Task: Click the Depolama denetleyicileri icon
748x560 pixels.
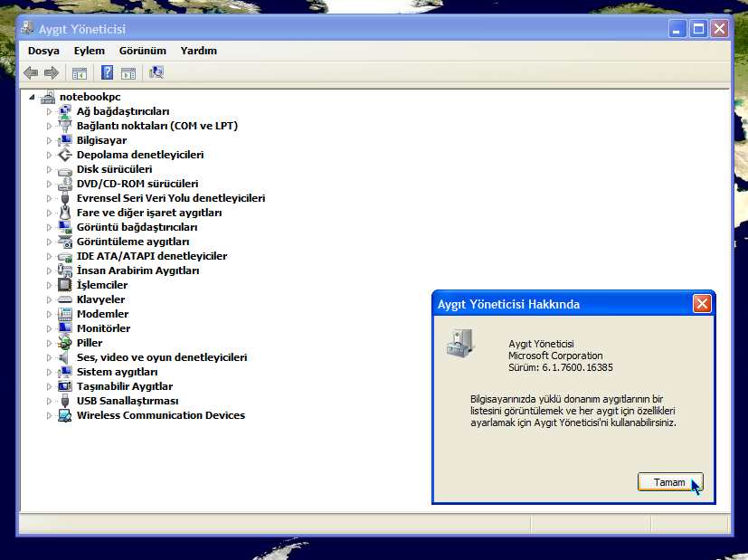Action: tap(65, 155)
